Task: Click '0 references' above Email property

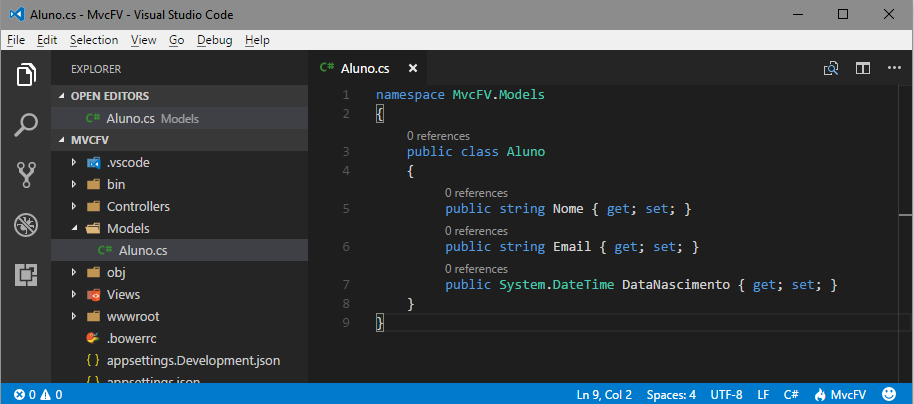Action: pos(476,231)
